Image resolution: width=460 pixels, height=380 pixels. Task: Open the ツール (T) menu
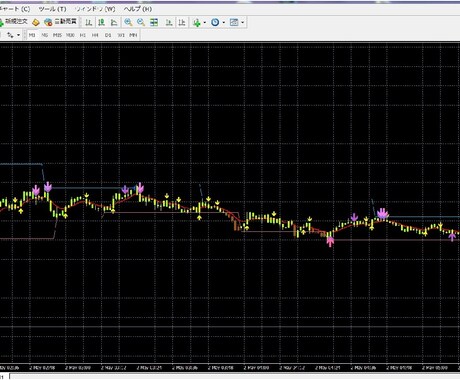click(x=52, y=9)
